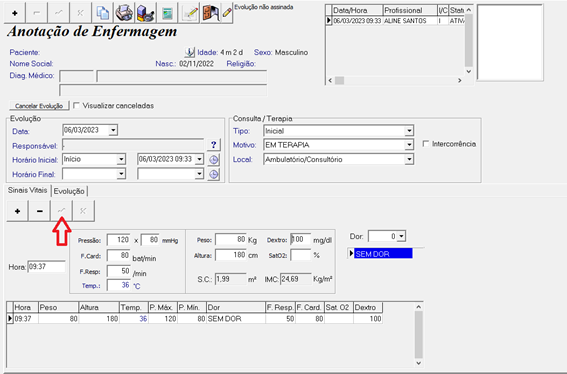Click the Hora time field showing 09:37
Viewport: 567px width, 374px height.
(47, 267)
